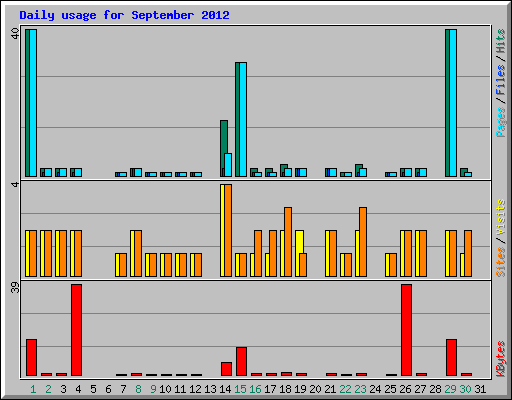Click the red KBytes bar for day 1

(x=31, y=358)
